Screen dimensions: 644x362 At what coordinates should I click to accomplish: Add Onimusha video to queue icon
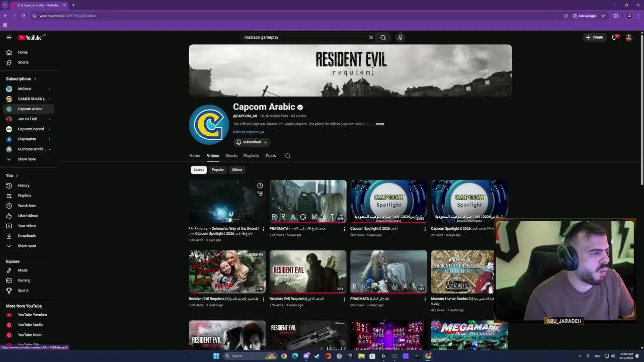(260, 193)
